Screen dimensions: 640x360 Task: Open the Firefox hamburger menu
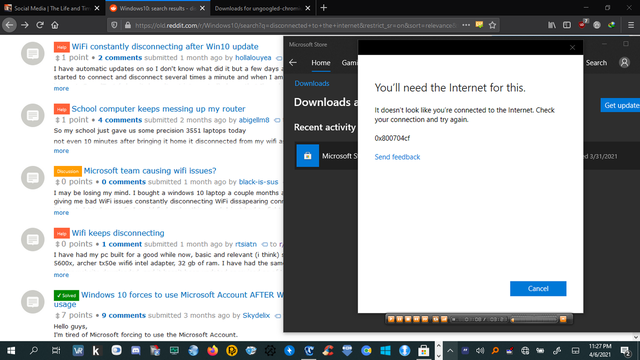click(x=631, y=25)
